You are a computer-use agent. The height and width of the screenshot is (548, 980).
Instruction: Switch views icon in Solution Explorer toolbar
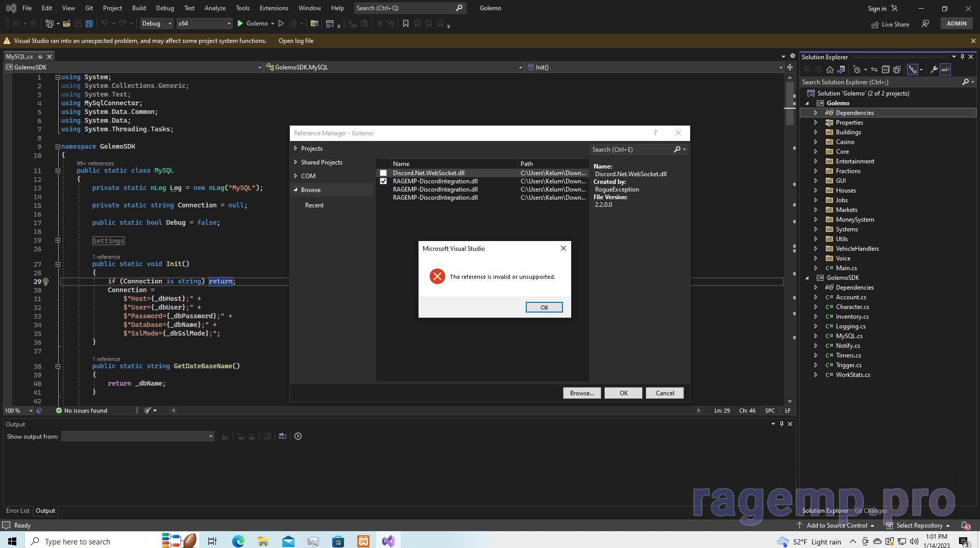(841, 69)
